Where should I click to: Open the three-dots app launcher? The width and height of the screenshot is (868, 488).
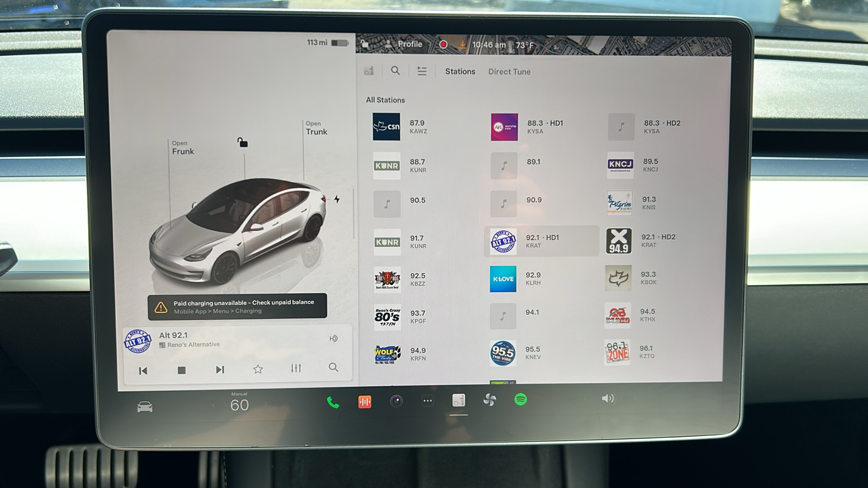point(427,401)
